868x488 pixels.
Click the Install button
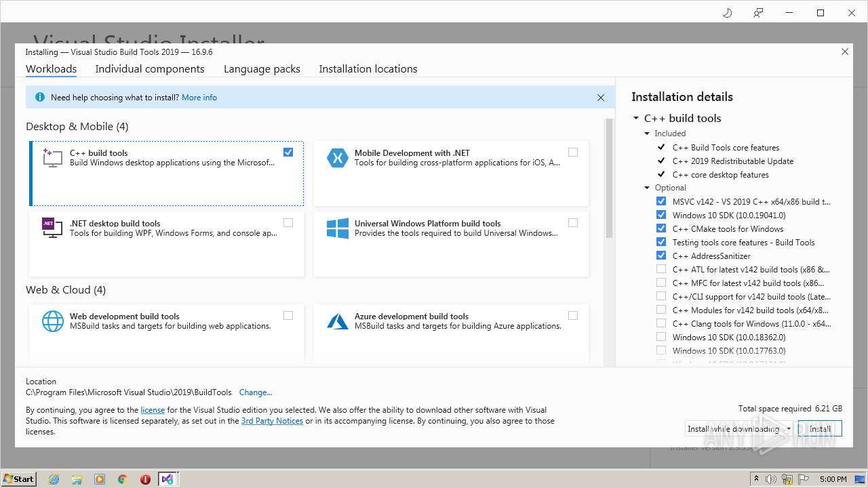(820, 429)
